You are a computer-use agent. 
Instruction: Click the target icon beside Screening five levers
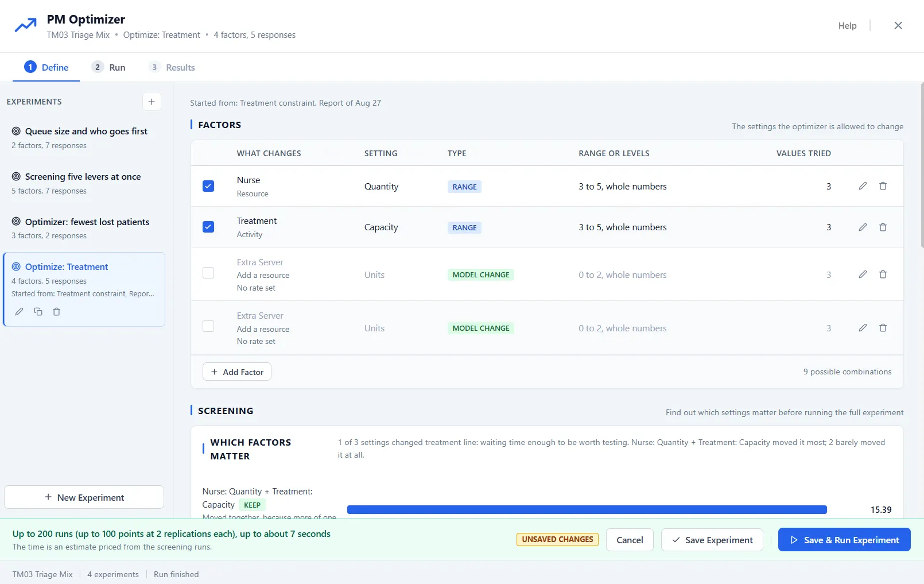pos(16,177)
